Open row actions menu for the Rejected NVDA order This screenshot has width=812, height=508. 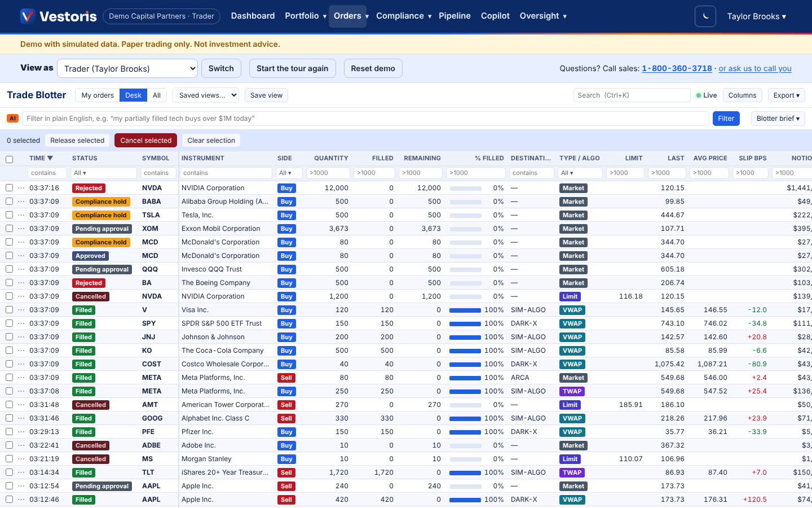click(x=21, y=188)
